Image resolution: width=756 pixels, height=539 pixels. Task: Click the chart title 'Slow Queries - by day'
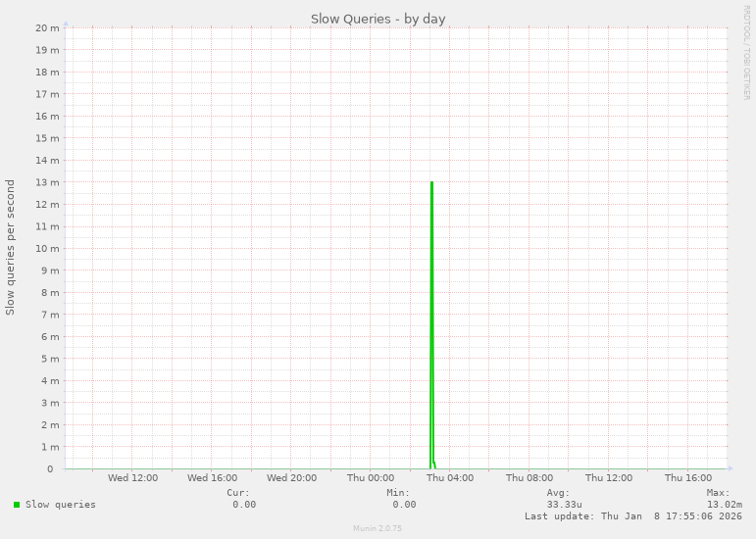[378, 20]
